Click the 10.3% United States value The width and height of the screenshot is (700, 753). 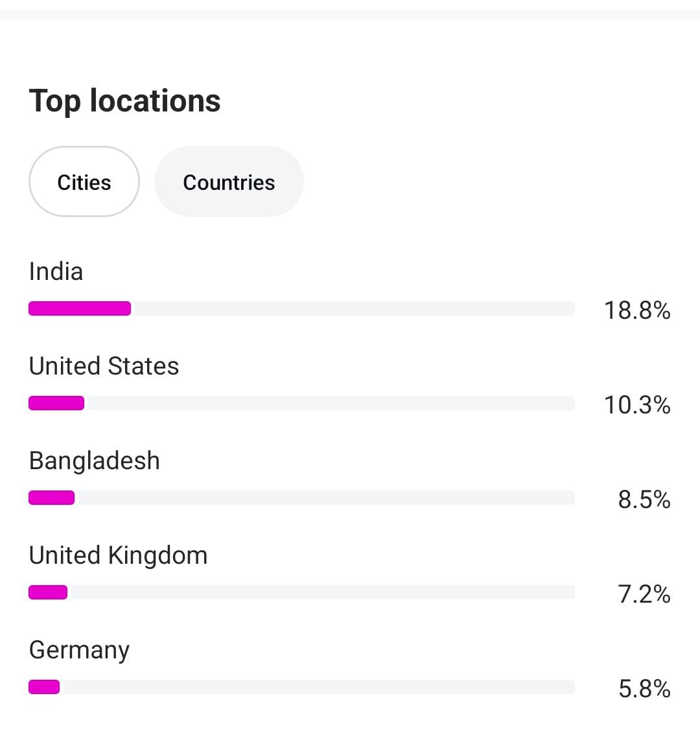637,405
